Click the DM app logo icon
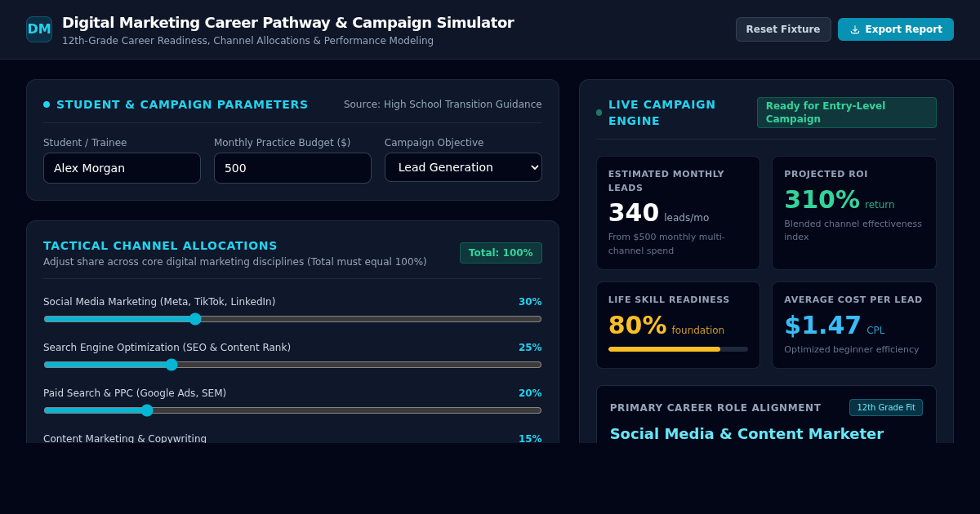980x514 pixels. (39, 29)
